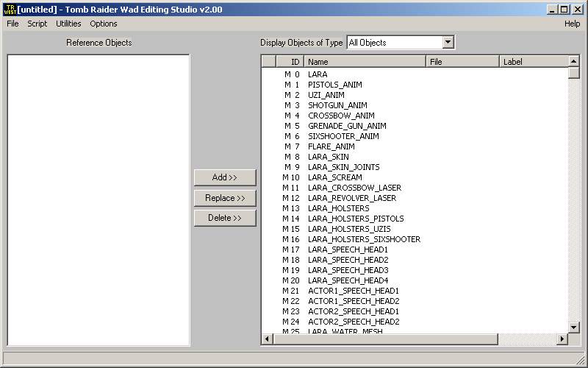Screen dimensions: 588x368
Task: Click the vertical scrollbar thumb
Action: [x=574, y=72]
